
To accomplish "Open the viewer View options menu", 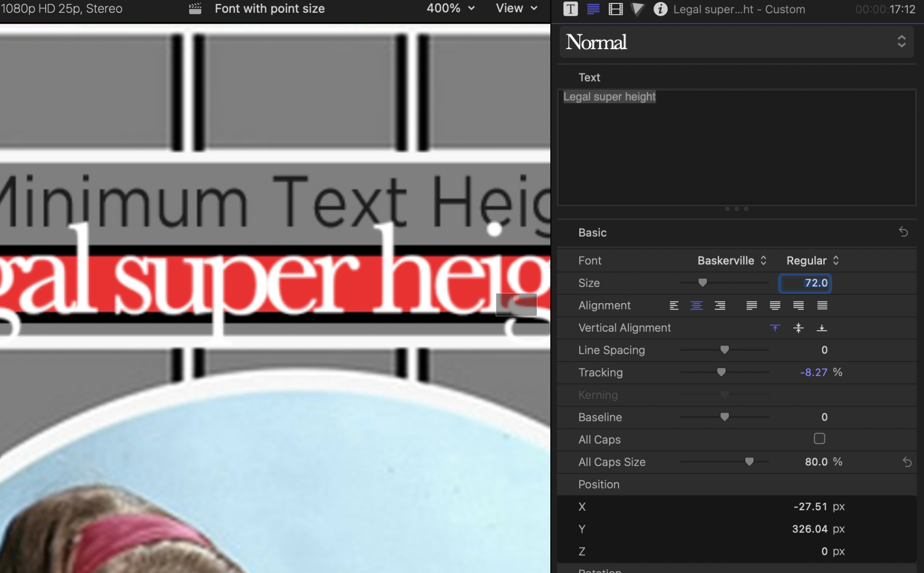I will 516,8.
